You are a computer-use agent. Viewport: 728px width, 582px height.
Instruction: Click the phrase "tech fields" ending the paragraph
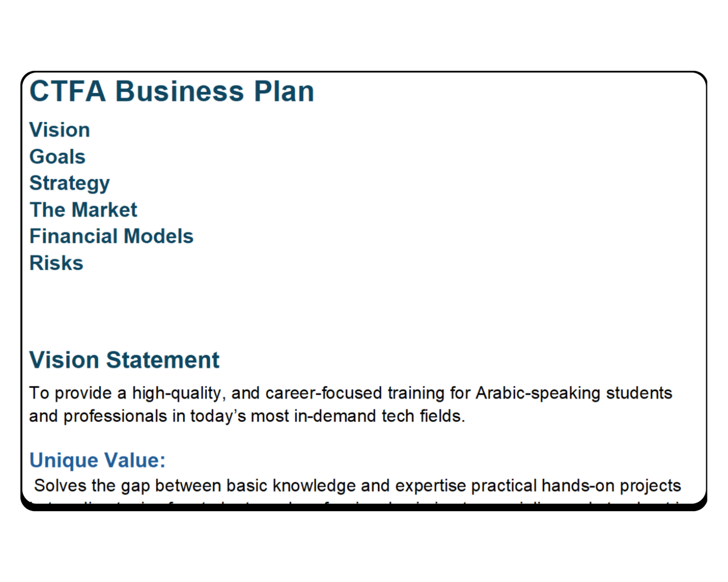(x=435, y=418)
